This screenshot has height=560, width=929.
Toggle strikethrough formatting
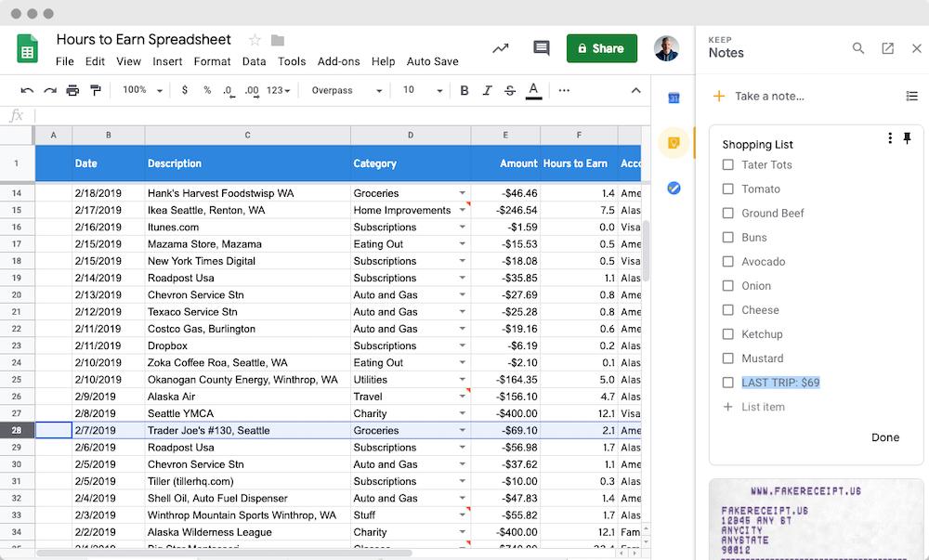[x=509, y=91]
